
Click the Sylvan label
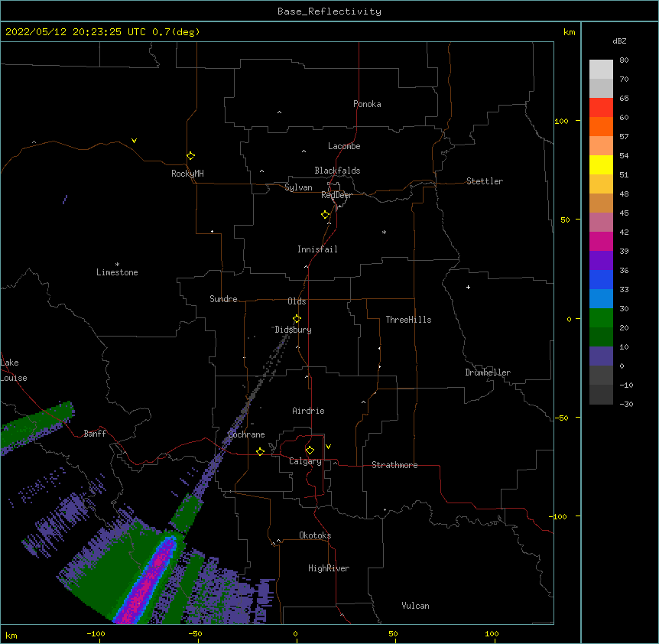pos(298,187)
